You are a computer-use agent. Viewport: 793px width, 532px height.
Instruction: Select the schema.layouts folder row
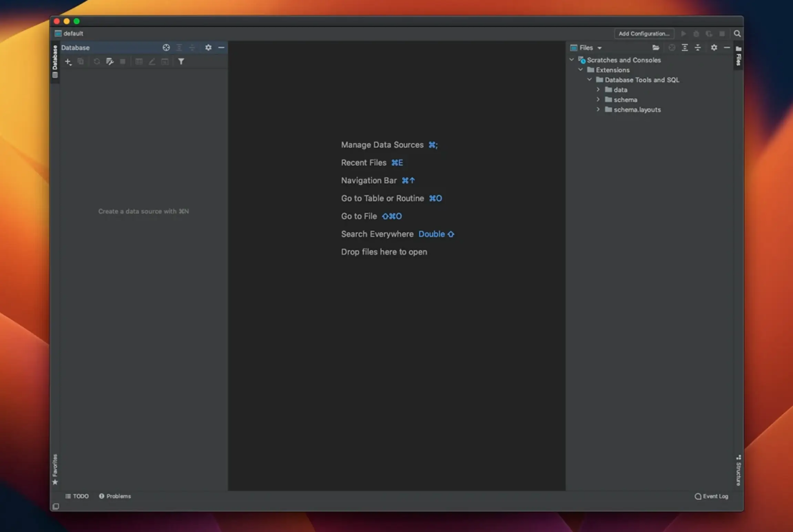[x=650, y=110]
